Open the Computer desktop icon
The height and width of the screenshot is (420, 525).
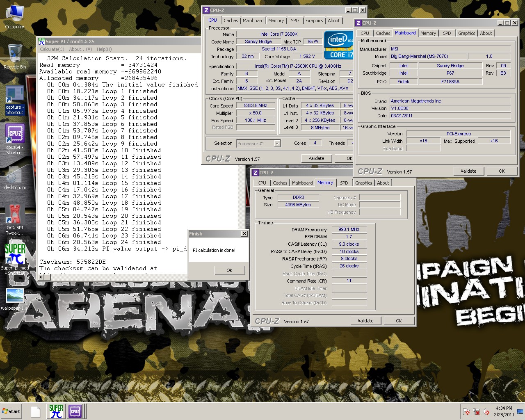tap(15, 16)
